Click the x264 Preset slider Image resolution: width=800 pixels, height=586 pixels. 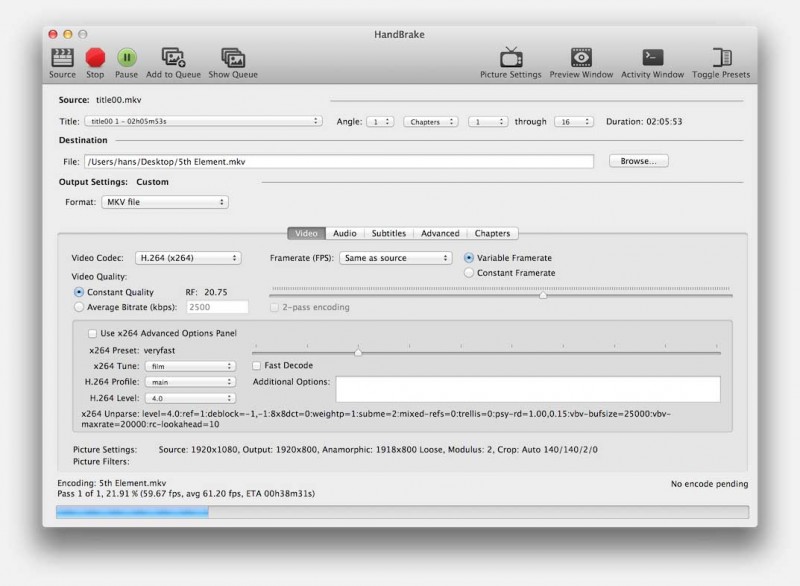pyautogui.click(x=358, y=352)
